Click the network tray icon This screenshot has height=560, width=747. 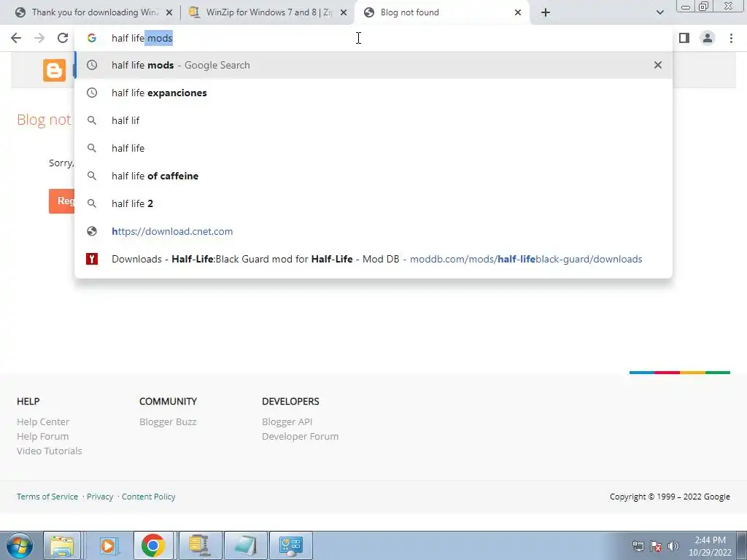click(638, 546)
